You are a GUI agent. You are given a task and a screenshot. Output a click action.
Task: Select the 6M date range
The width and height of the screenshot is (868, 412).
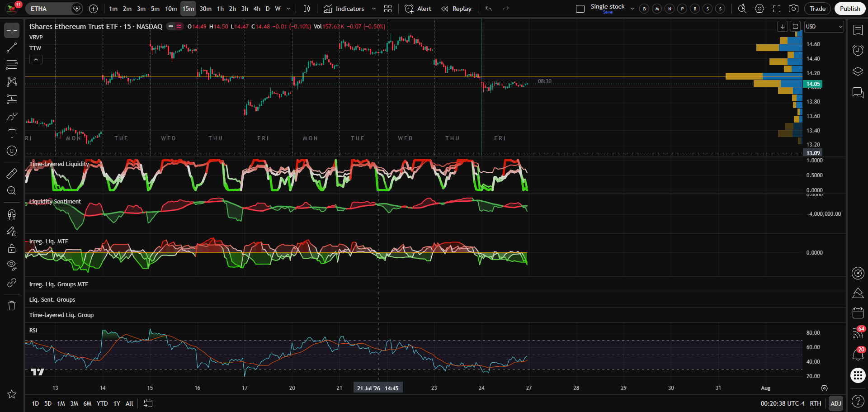[x=87, y=403]
